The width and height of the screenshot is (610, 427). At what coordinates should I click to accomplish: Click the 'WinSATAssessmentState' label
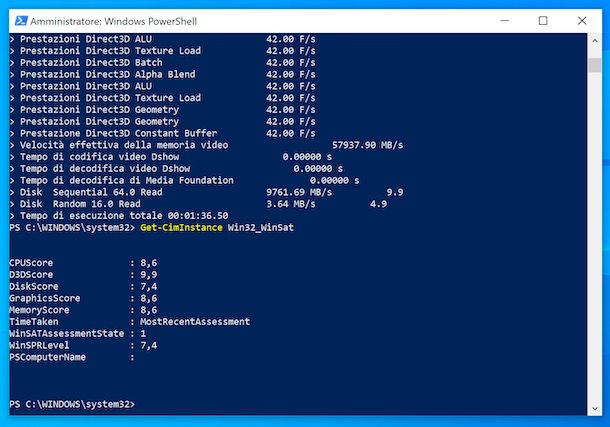(x=67, y=333)
